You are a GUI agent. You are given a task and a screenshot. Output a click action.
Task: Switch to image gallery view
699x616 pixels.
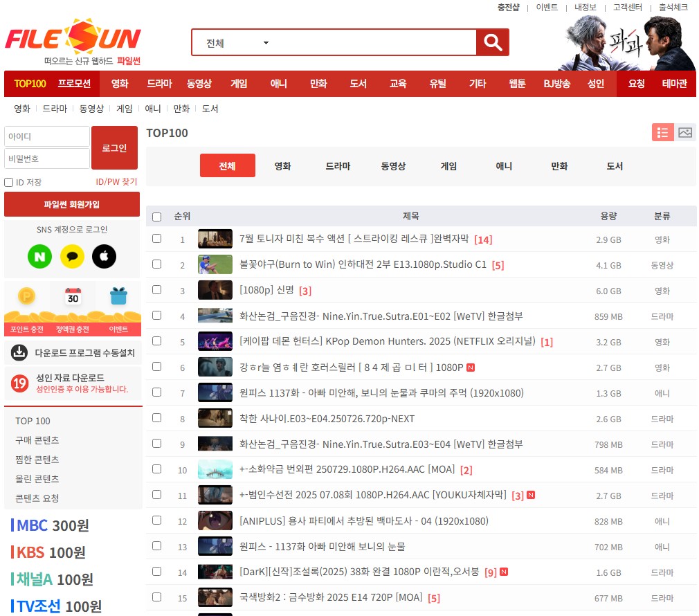685,132
